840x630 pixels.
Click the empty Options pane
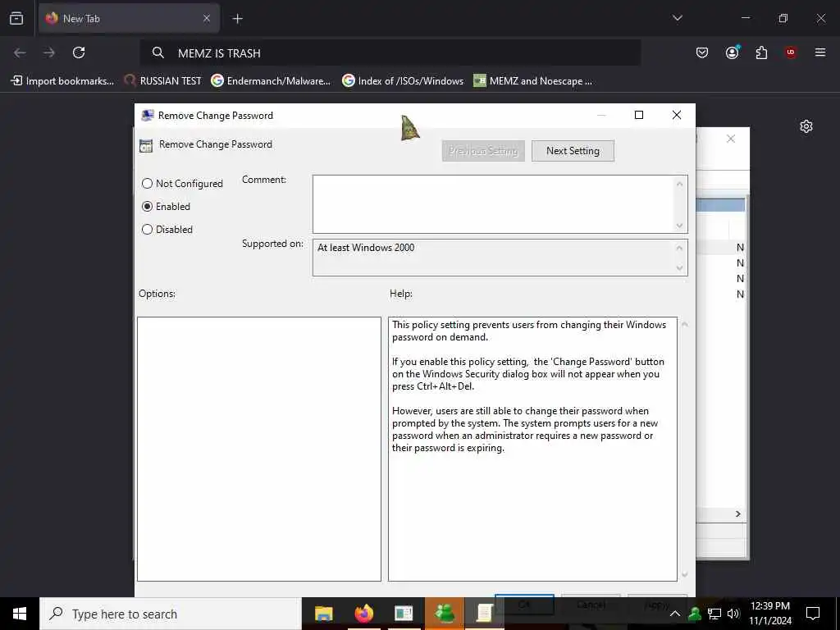259,449
